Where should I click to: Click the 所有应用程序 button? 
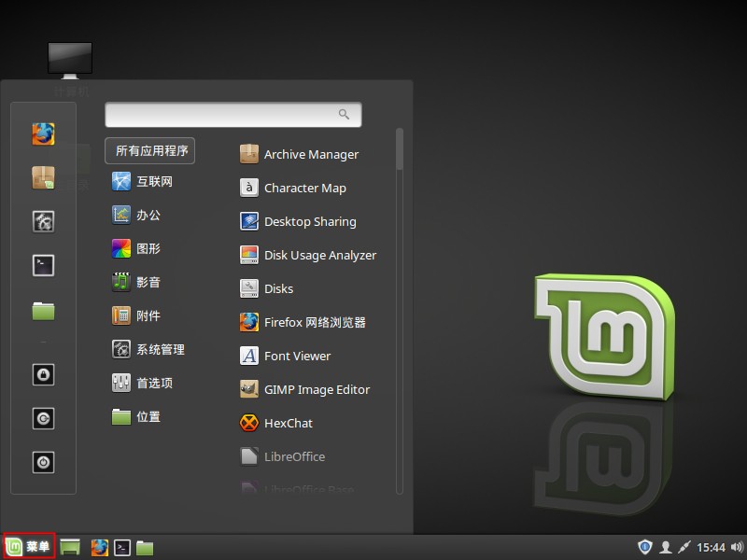(x=150, y=150)
